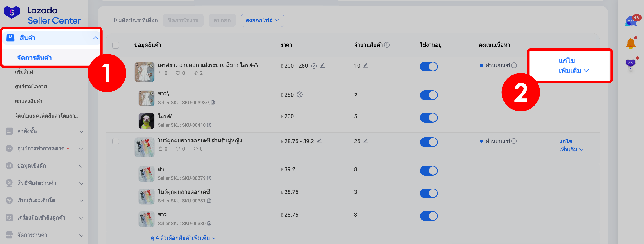Edit stock quantity 10 with pencil icon
Viewport: 644px width, 244px height.
(x=365, y=65)
